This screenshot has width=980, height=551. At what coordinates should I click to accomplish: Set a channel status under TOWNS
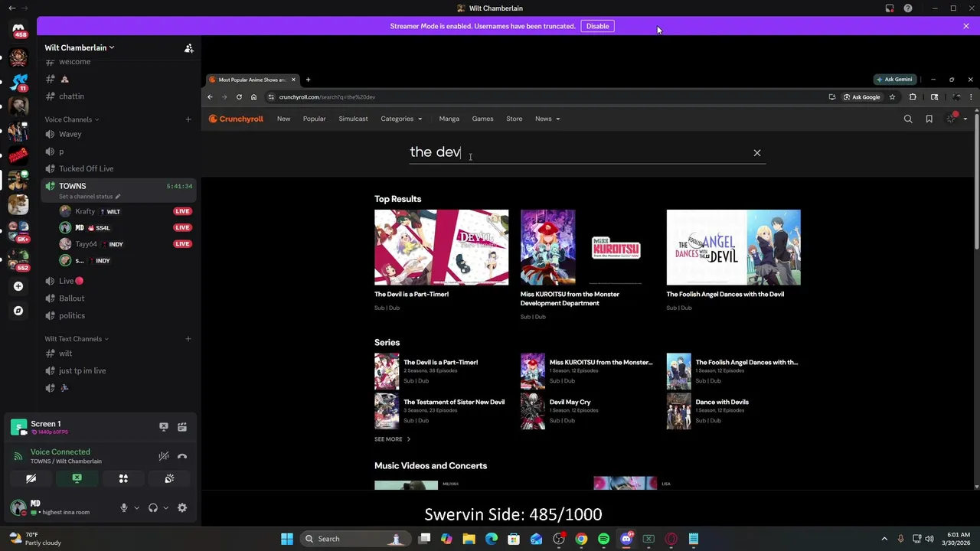pyautogui.click(x=90, y=197)
